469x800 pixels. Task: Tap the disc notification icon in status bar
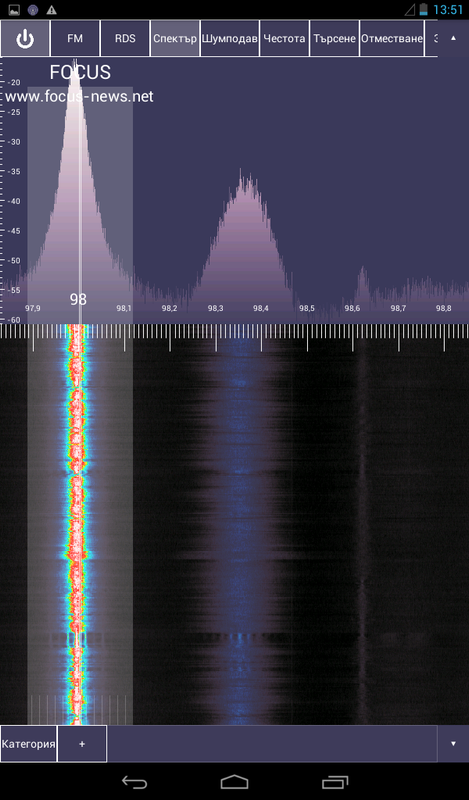[x=33, y=10]
